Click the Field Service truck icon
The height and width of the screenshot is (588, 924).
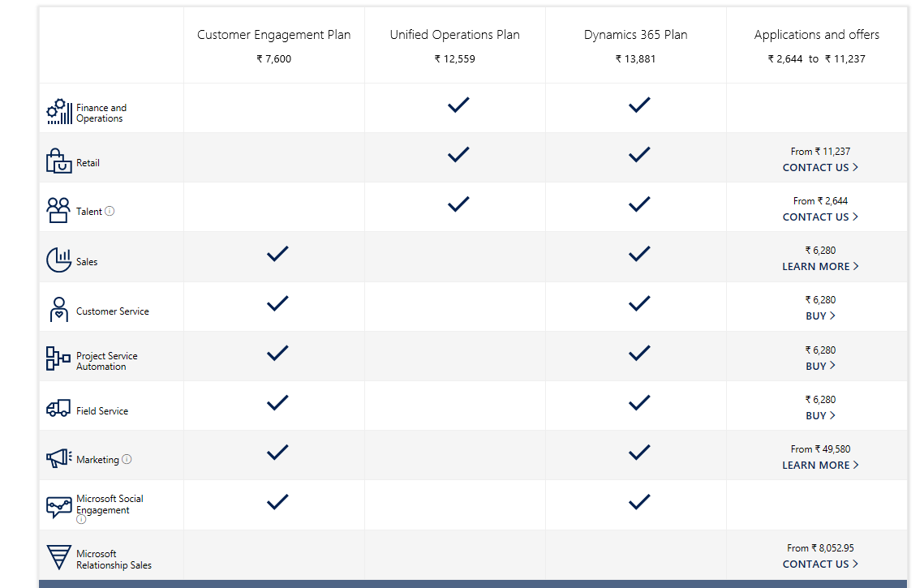(x=58, y=409)
